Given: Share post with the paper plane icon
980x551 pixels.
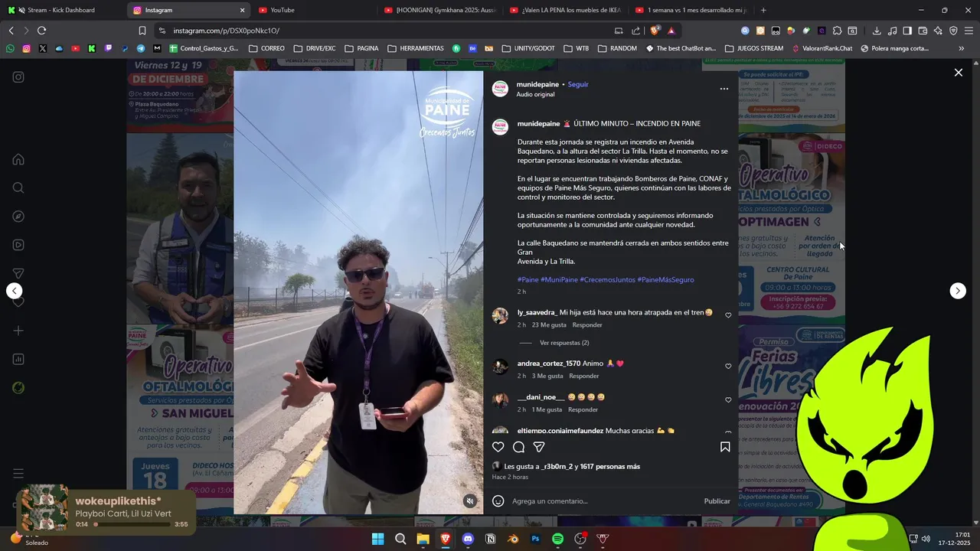Looking at the screenshot, I should (539, 447).
